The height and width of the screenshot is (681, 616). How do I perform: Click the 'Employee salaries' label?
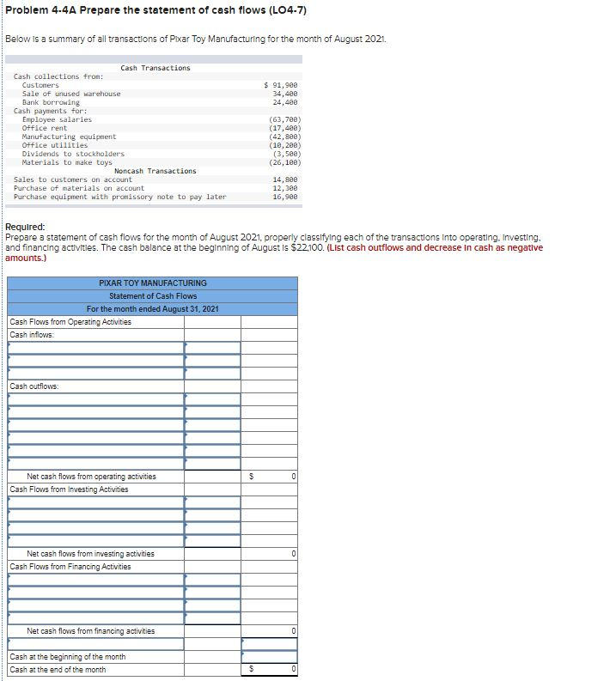coord(57,119)
